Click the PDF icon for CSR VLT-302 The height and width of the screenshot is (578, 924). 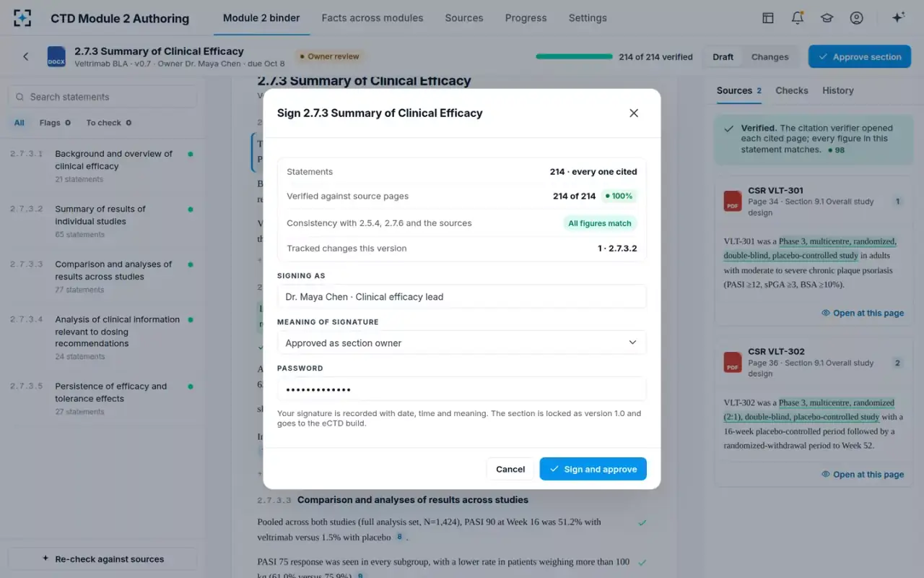tap(733, 362)
